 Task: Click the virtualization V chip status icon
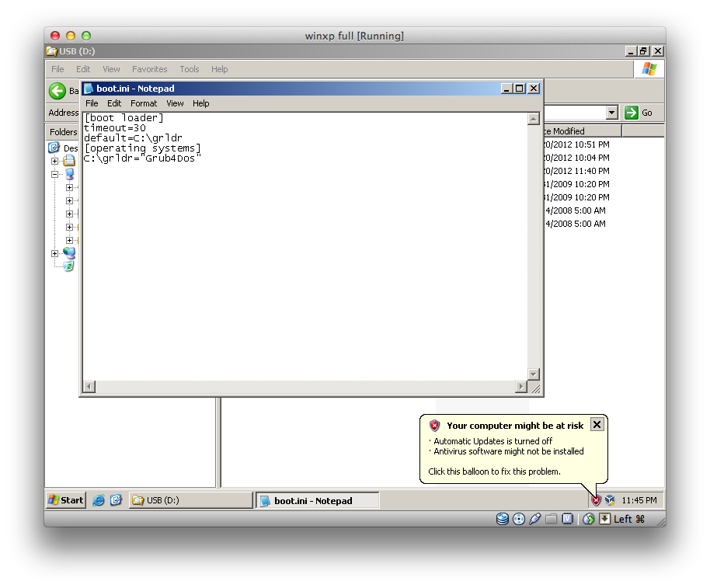tap(567, 519)
